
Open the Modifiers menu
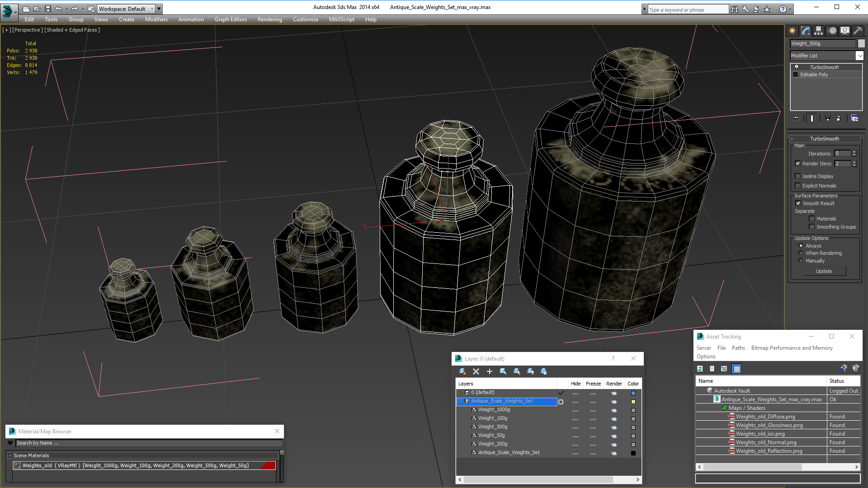(x=156, y=19)
